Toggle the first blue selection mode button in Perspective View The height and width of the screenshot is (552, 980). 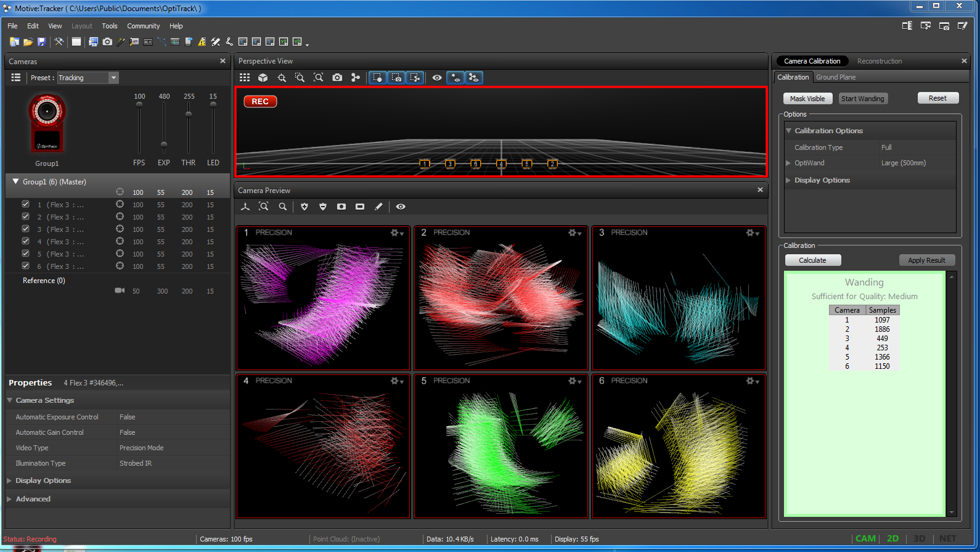click(x=378, y=78)
